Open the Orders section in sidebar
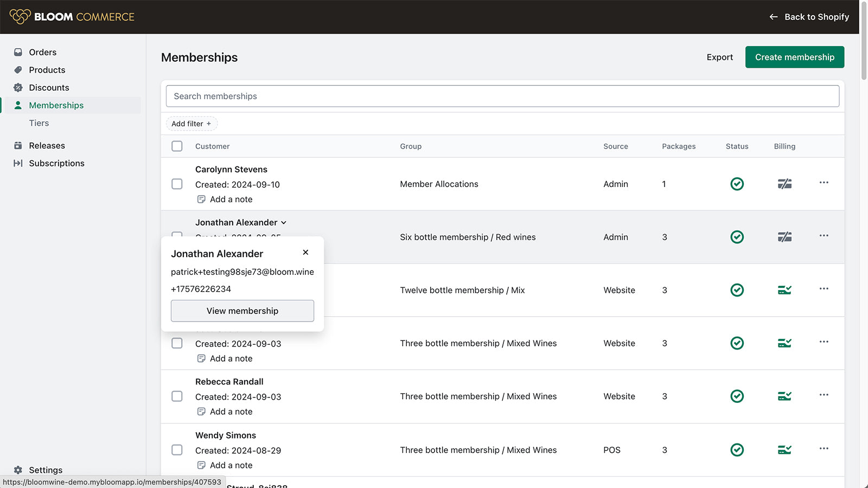868x488 pixels. [x=43, y=52]
